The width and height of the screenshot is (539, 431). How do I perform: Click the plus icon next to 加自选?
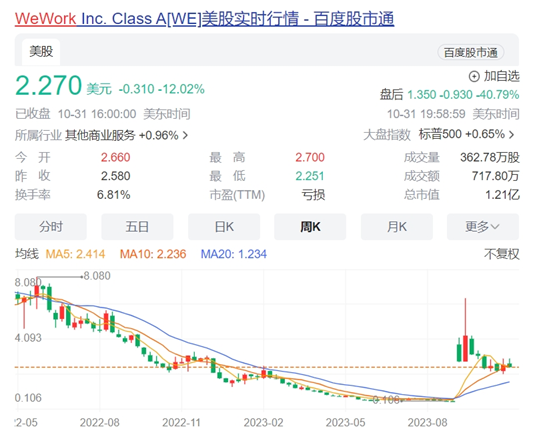[x=474, y=77]
